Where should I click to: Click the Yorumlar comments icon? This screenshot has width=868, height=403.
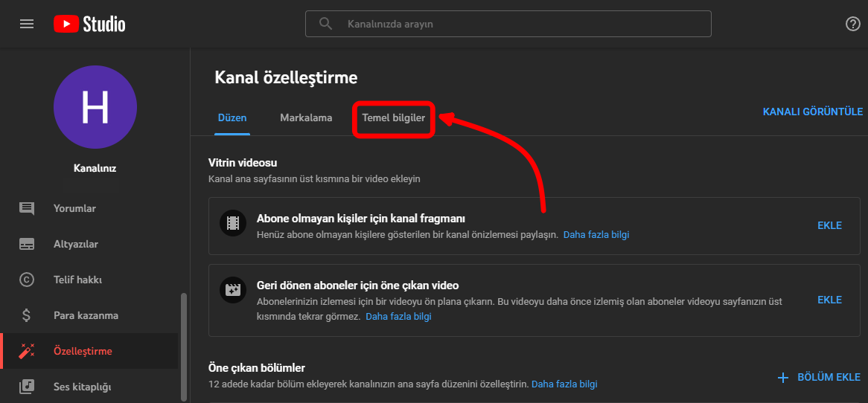[x=27, y=208]
